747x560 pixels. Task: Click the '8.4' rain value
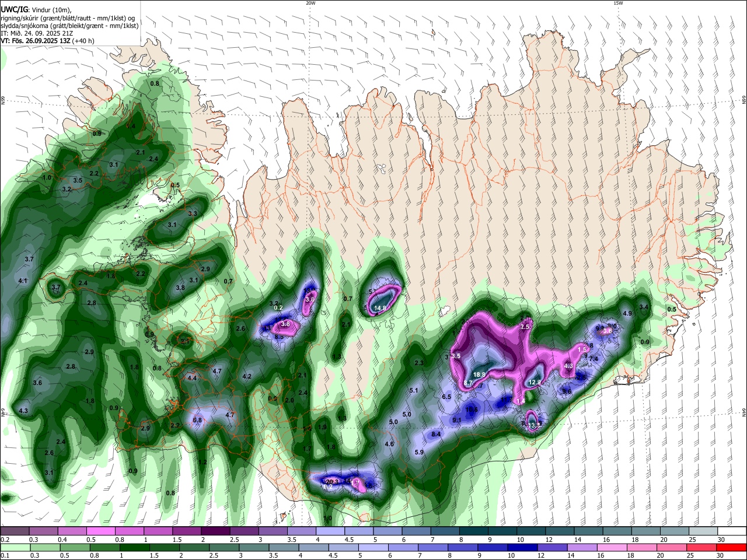tap(436, 434)
